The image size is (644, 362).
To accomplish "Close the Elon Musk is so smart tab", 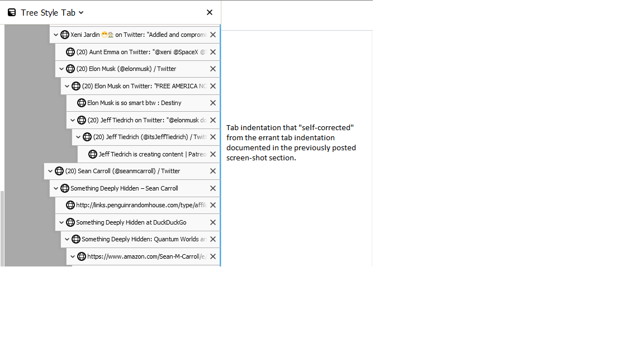I will pos(213,103).
